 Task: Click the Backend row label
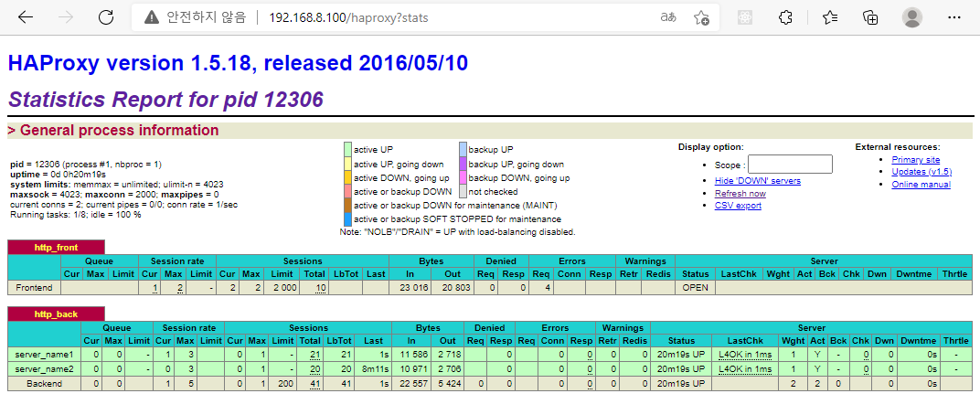(44, 384)
